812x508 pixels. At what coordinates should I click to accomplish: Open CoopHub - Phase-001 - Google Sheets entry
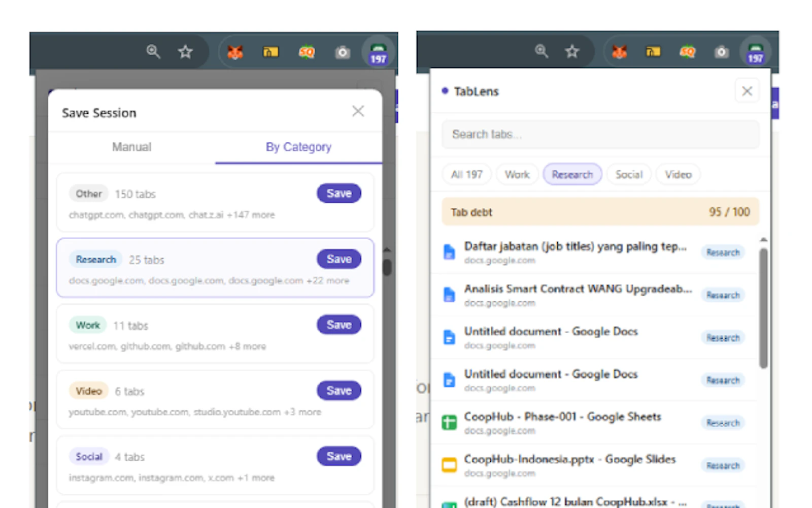tap(594, 423)
